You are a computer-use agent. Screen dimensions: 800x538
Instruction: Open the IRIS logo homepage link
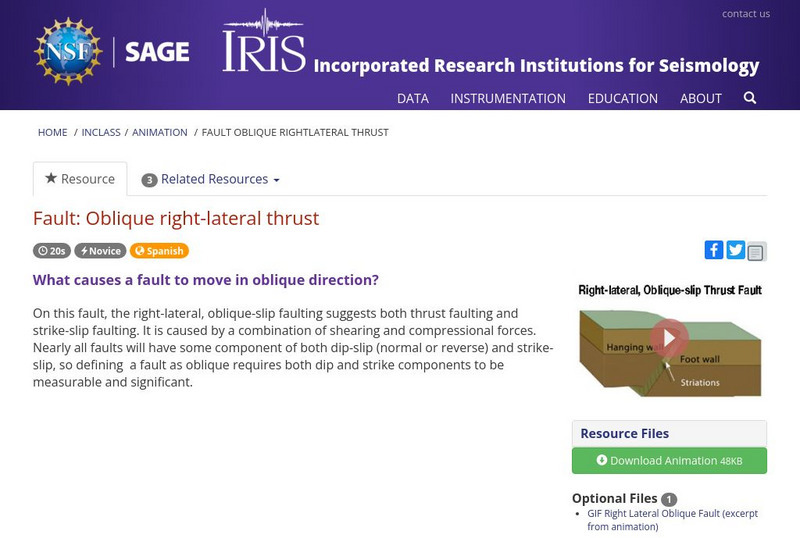tap(264, 41)
